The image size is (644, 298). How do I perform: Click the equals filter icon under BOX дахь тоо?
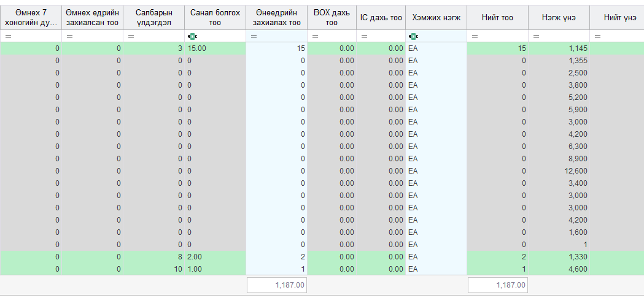(x=315, y=37)
